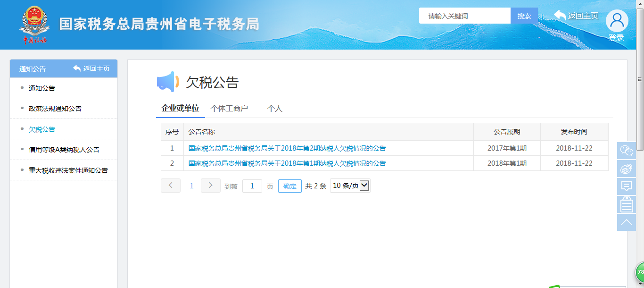The height and width of the screenshot is (288, 644).
Task: Click the page number input box
Action: tap(252, 186)
